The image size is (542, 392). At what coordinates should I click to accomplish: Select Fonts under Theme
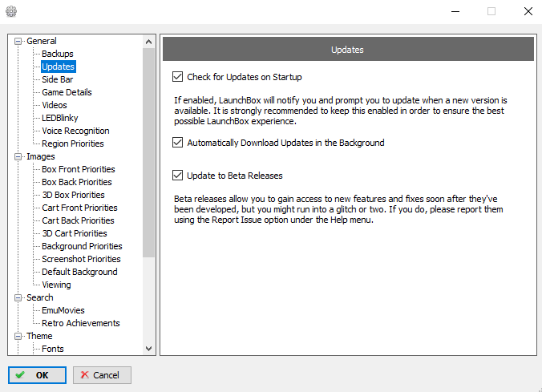click(x=53, y=349)
